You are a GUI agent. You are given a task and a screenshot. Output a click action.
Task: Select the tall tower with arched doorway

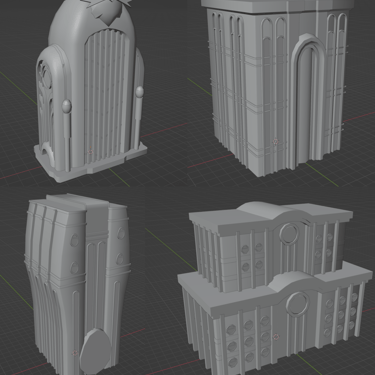[x=278, y=87]
